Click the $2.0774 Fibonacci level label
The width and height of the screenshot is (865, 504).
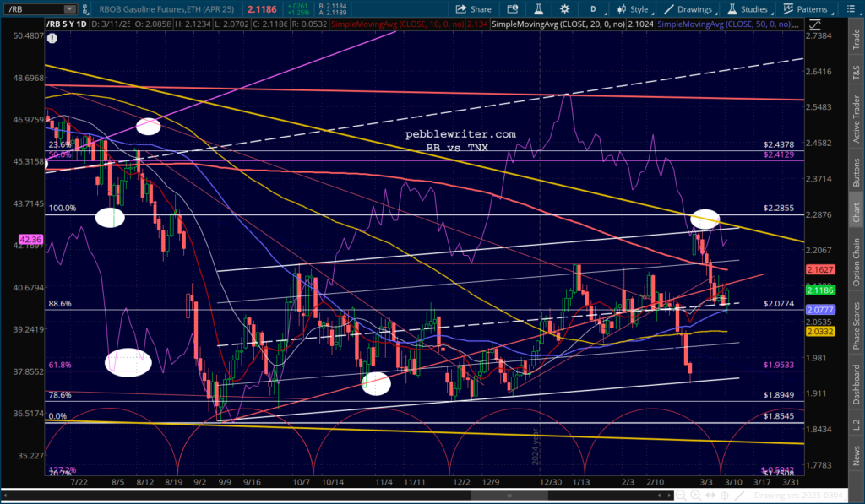coord(778,303)
